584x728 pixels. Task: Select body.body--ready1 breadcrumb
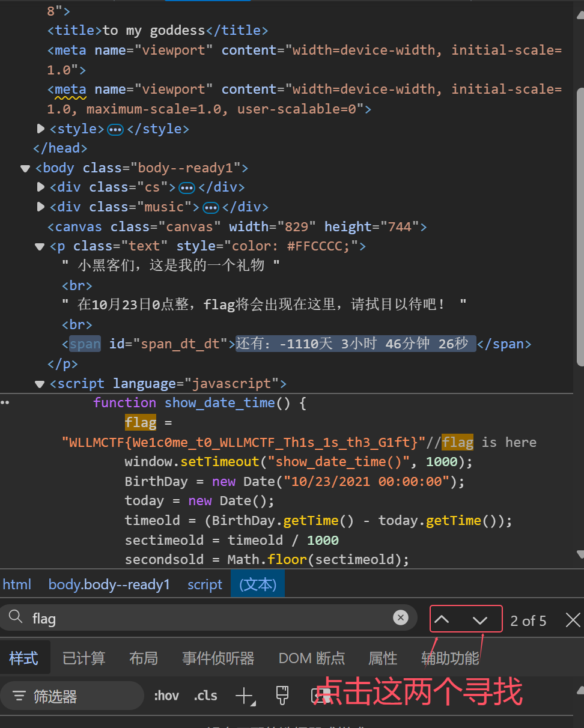pyautogui.click(x=109, y=584)
